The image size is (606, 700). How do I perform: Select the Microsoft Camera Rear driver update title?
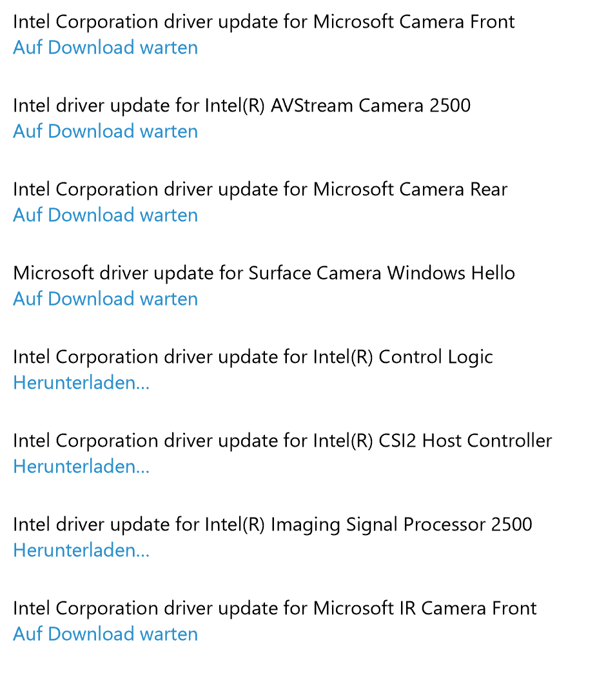tap(260, 190)
